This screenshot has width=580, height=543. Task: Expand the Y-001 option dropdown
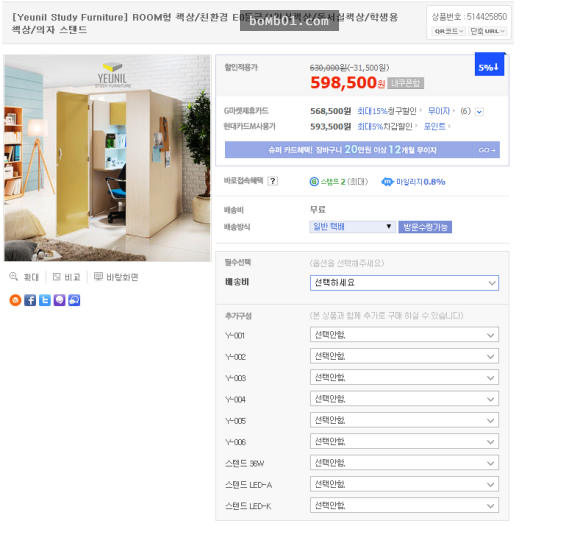point(404,335)
